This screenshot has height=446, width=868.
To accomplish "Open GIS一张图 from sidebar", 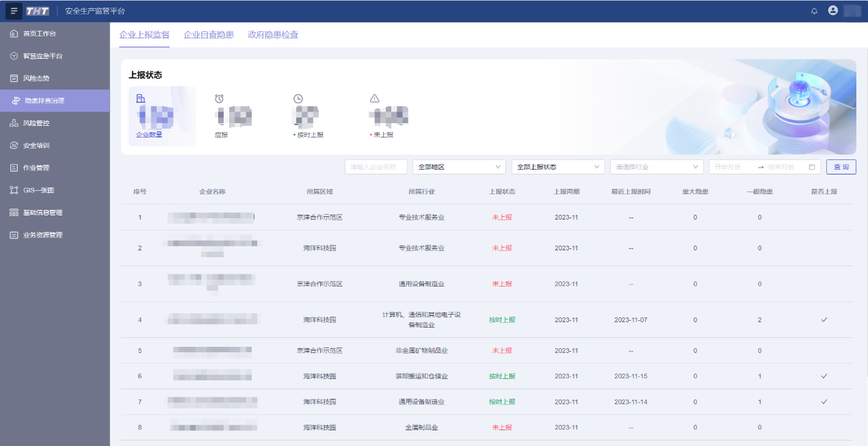I will 38,190.
